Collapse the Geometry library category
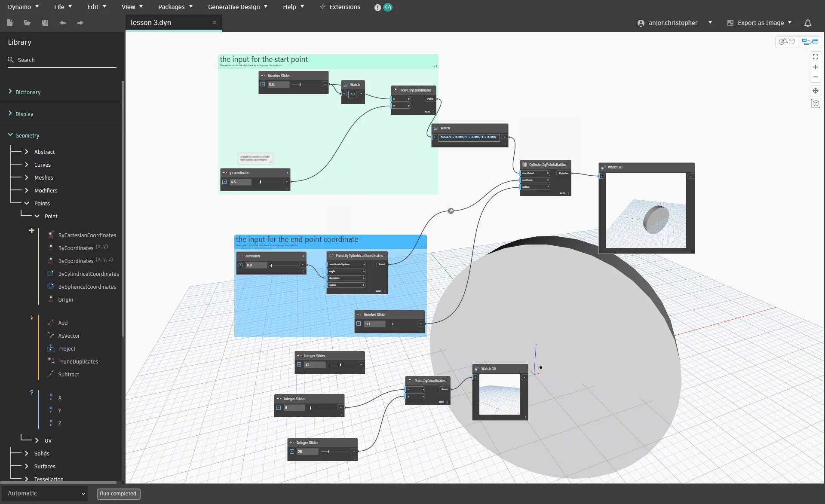This screenshot has height=504, width=825. pos(10,135)
